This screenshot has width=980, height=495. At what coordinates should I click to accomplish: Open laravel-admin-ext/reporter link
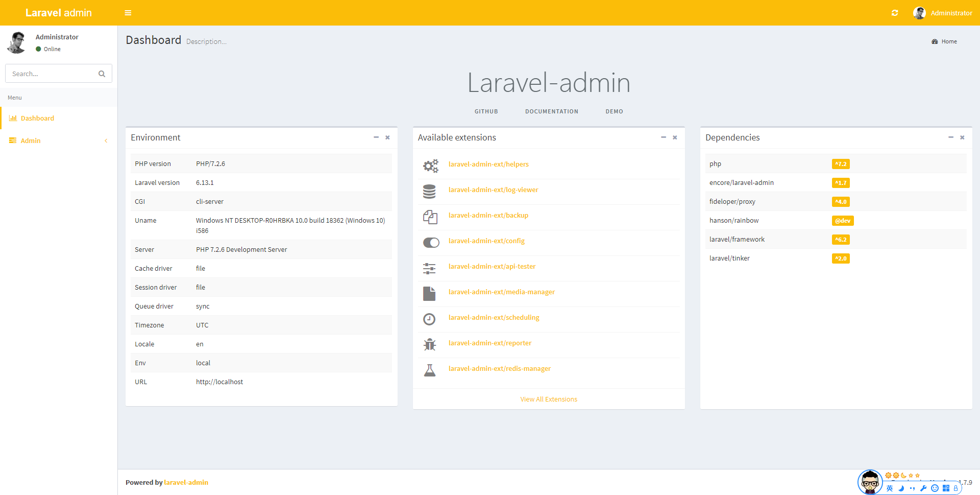[490, 343]
